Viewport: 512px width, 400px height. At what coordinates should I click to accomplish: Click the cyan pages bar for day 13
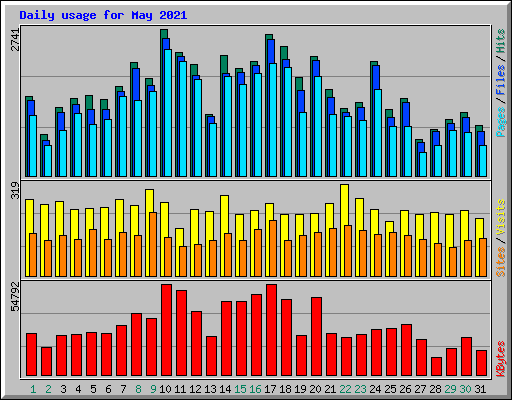(x=213, y=150)
